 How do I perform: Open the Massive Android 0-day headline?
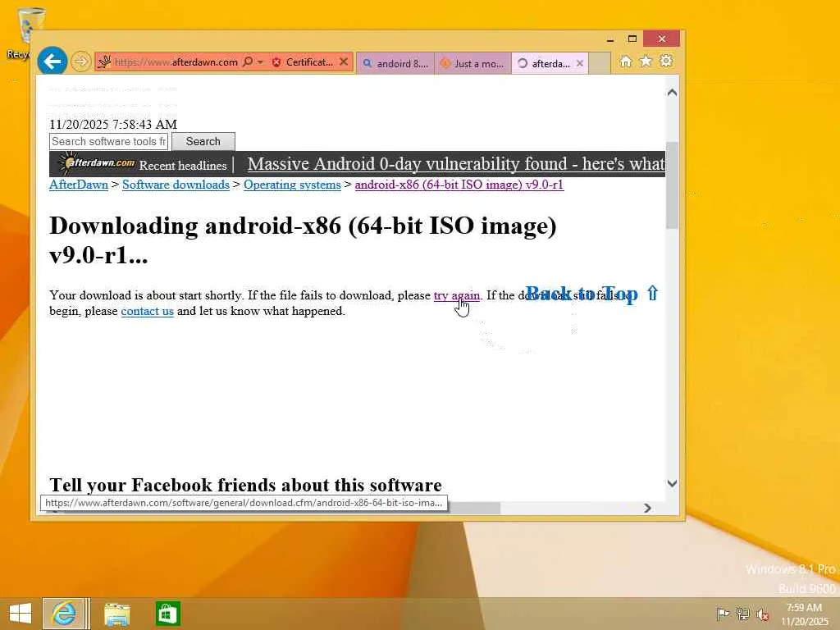[456, 164]
